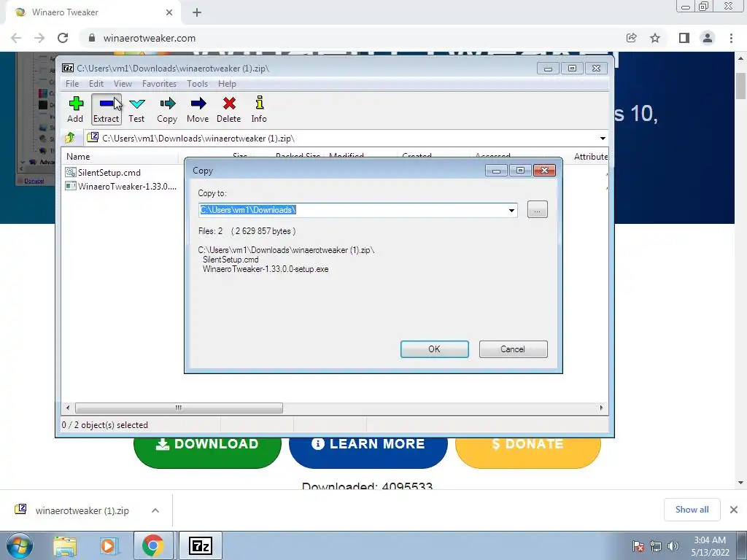Click the taskbar clock showing 3:04 AM

(710, 546)
